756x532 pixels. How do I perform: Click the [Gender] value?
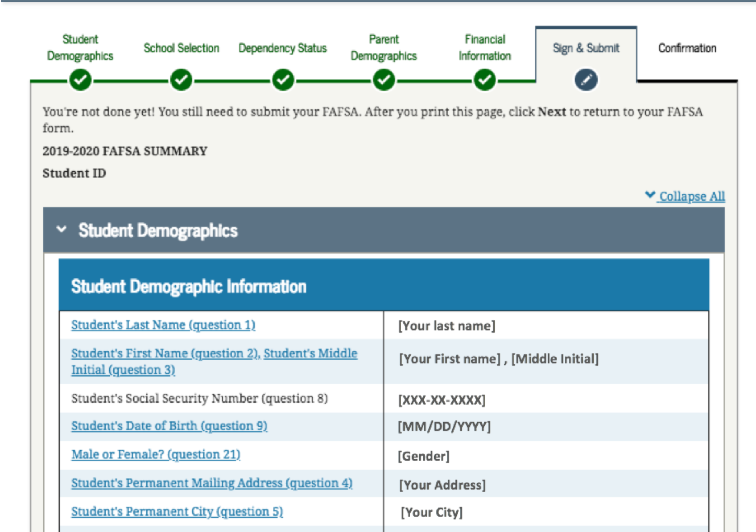pos(424,456)
